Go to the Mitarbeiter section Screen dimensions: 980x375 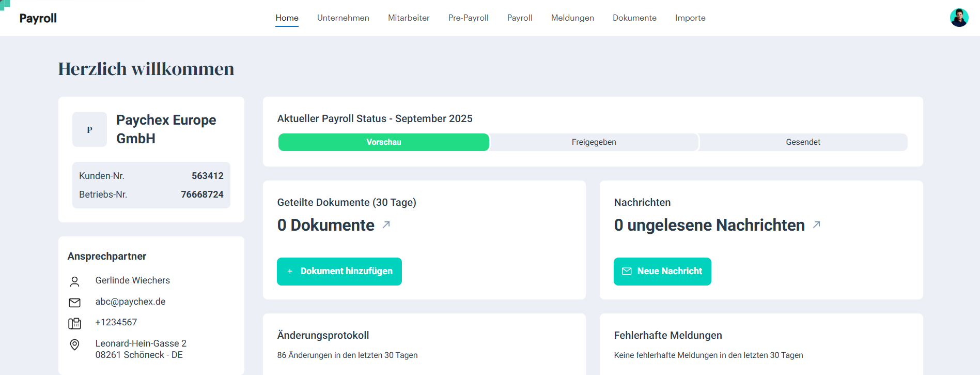pos(409,18)
